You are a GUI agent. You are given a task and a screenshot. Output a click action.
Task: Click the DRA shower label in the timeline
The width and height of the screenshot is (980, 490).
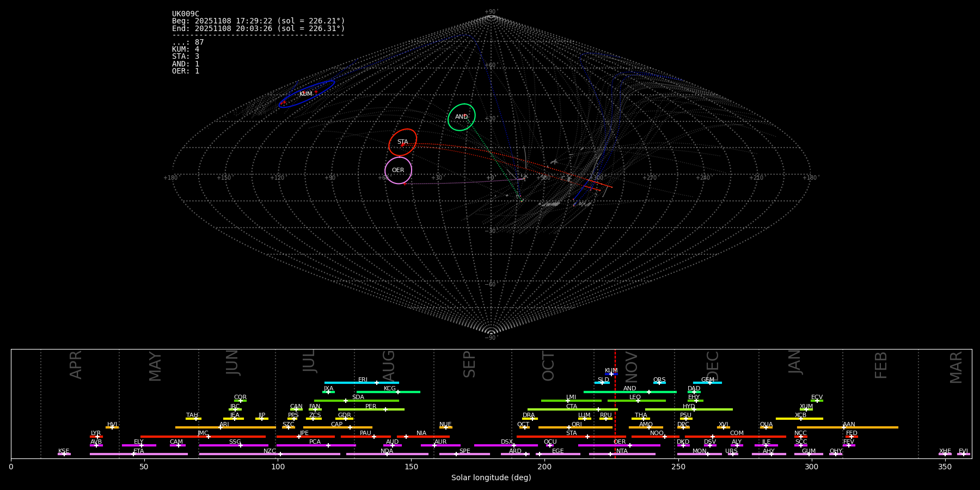click(x=529, y=415)
